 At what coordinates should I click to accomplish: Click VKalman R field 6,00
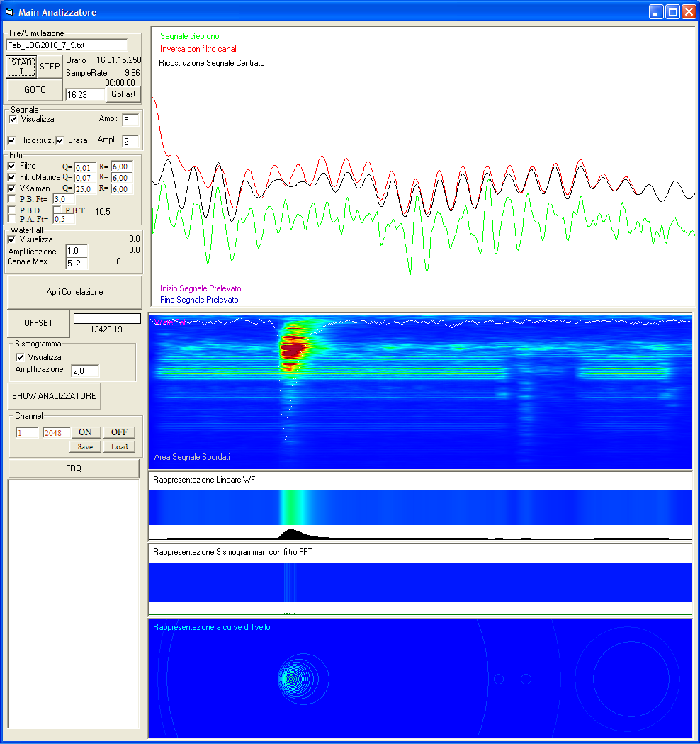121,189
